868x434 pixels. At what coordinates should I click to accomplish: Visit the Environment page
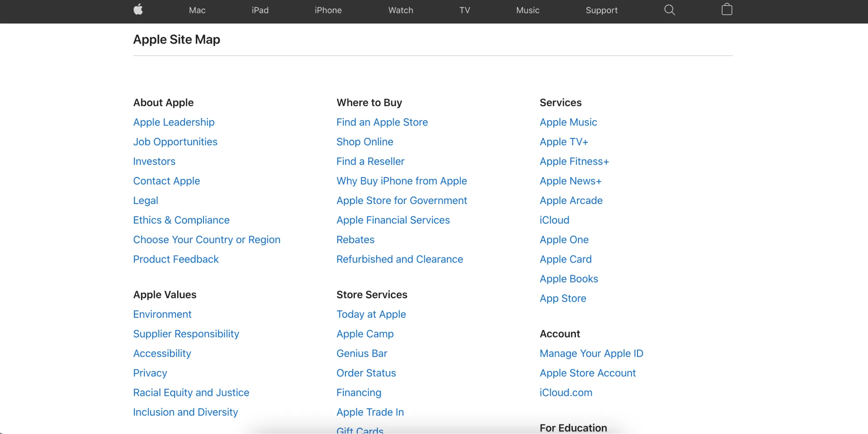point(162,314)
